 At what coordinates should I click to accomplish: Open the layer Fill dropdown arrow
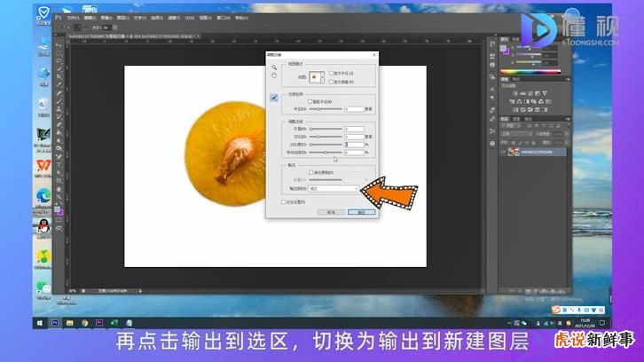tap(567, 143)
